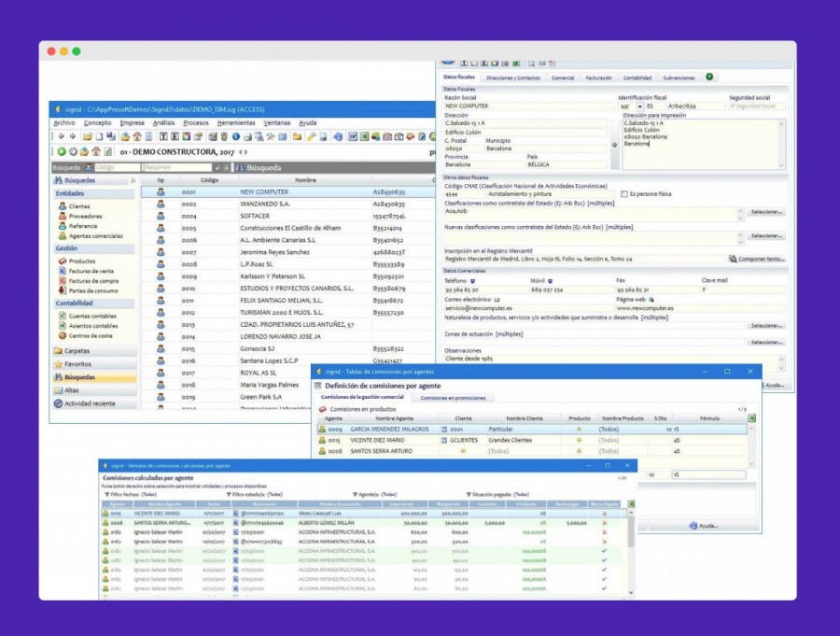This screenshot has height=636, width=840.
Task: Click the Resumen search input field
Action: (177, 167)
